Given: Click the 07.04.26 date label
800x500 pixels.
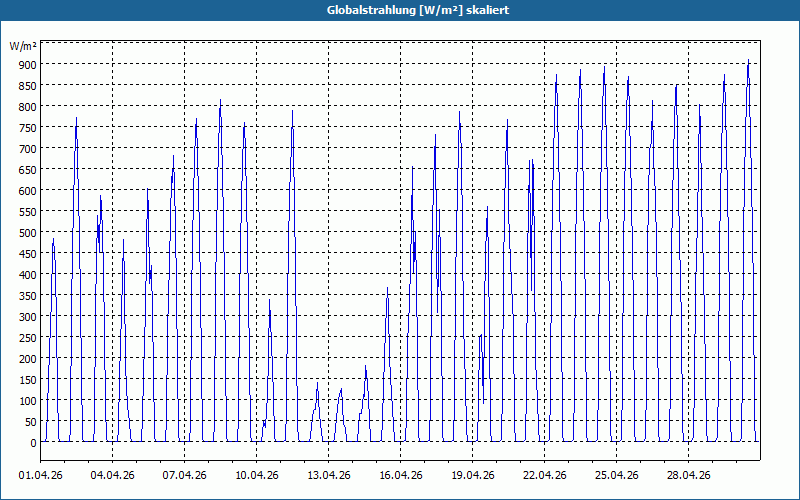Looking at the screenshot, I should (x=185, y=475).
